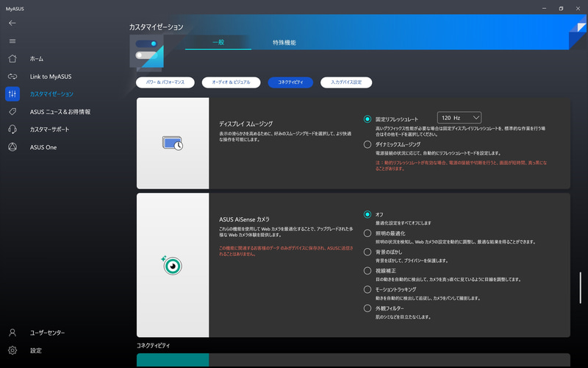
Task: Click the オーディオ & ビジュアル button
Action: point(231,82)
